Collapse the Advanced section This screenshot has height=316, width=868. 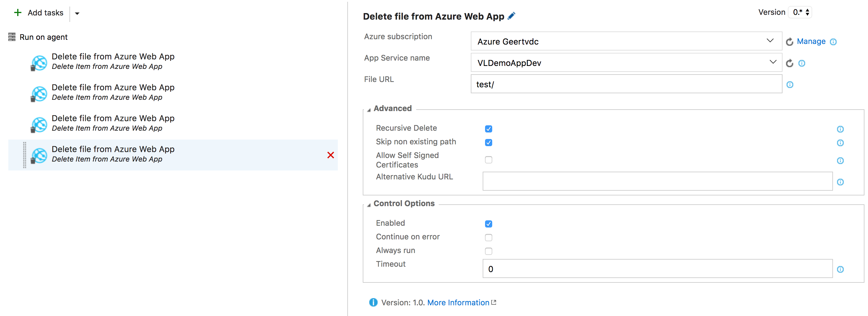369,110
